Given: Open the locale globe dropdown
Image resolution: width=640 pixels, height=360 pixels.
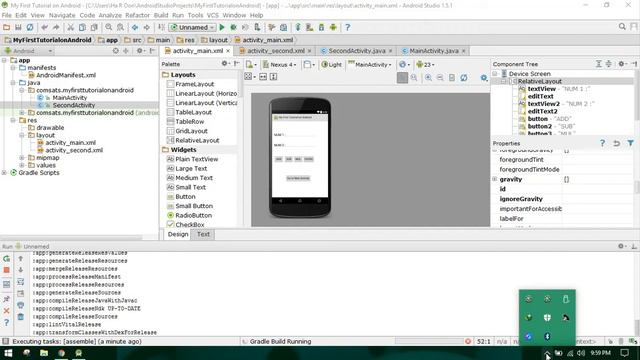Looking at the screenshot, I should pyautogui.click(x=404, y=64).
